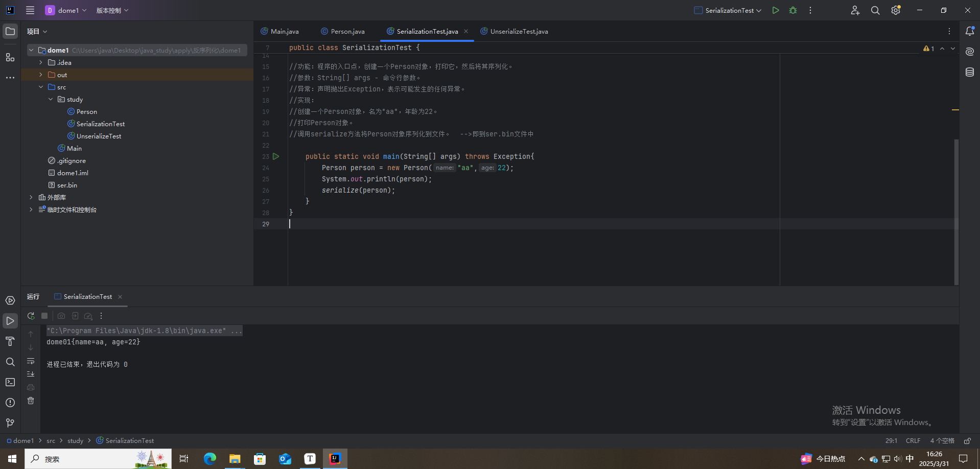Open project view 项目 dropdown
Viewport: 980px width, 469px height.
pyautogui.click(x=37, y=31)
